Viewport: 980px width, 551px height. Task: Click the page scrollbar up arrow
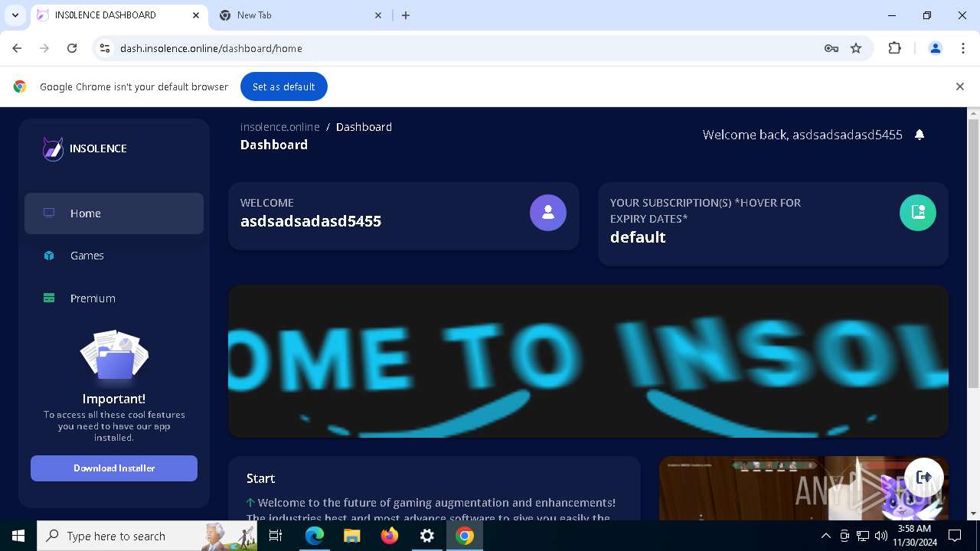click(x=973, y=113)
